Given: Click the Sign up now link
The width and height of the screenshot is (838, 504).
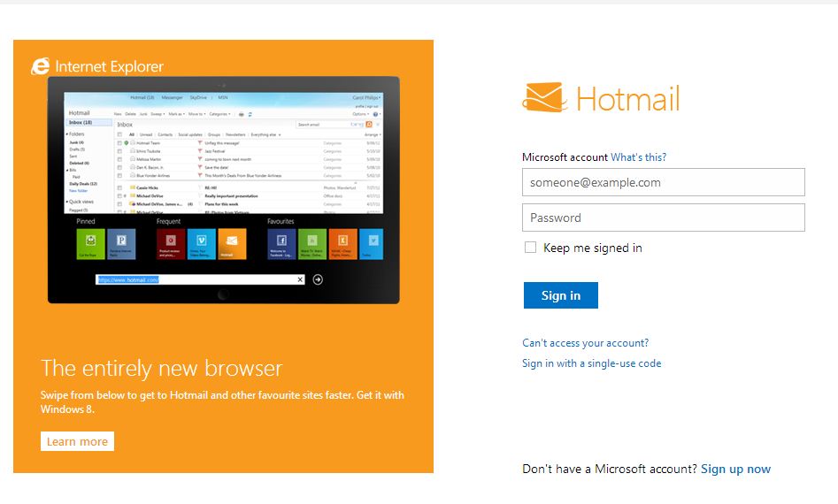Looking at the screenshot, I should 736,469.
